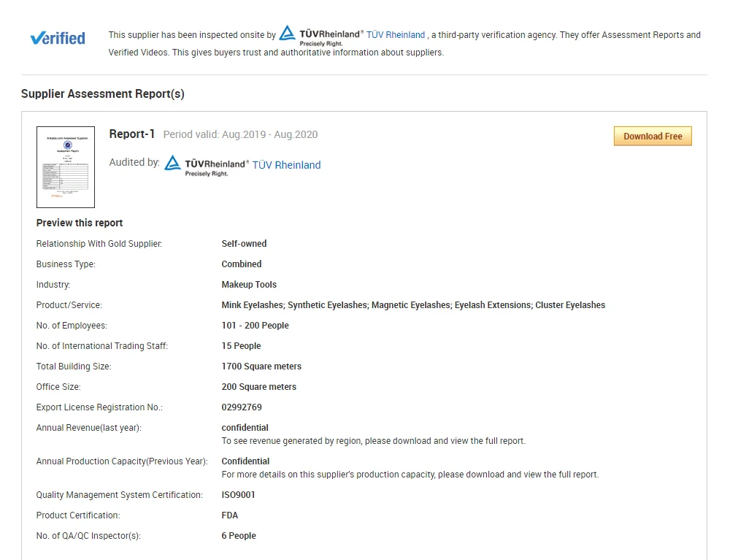
Task: Click the 101 - 200 People employees value
Action: (x=255, y=326)
